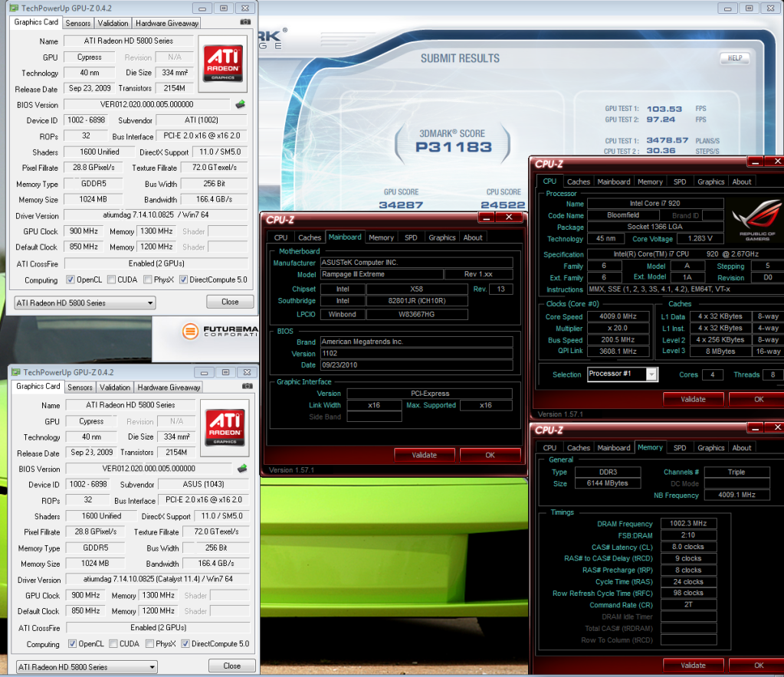Switch to CPU tab in CPU-Z Mainboard window
This screenshot has height=677, width=784.
tap(281, 238)
